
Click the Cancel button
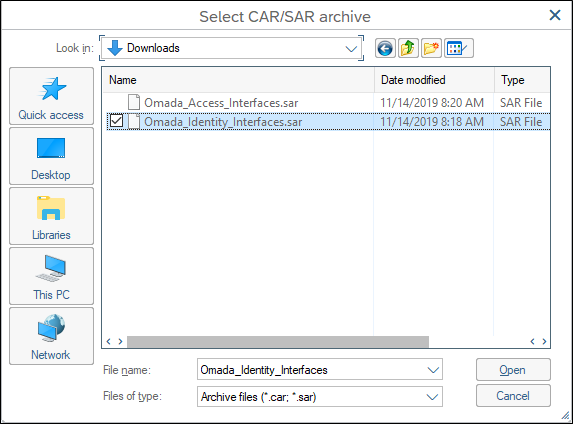[513, 395]
